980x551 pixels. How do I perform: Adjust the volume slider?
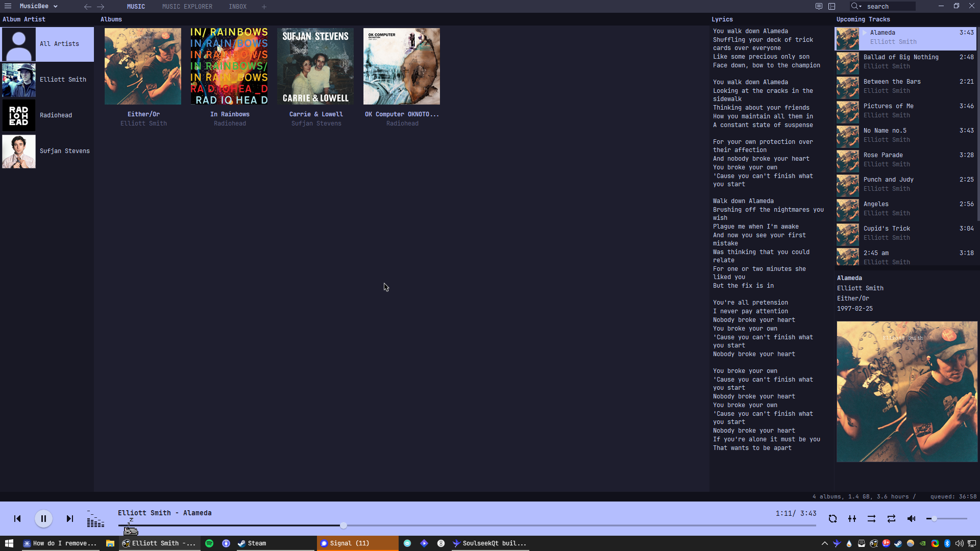(x=934, y=519)
